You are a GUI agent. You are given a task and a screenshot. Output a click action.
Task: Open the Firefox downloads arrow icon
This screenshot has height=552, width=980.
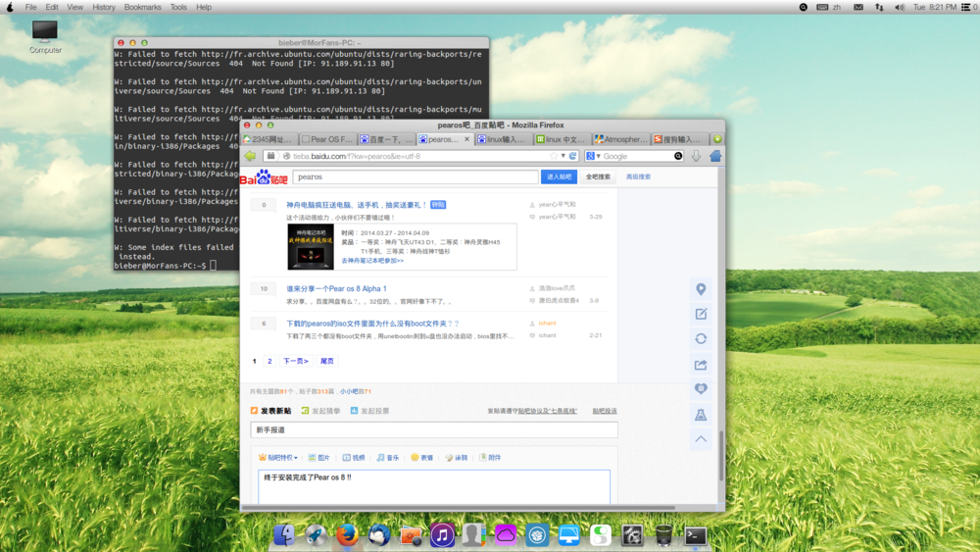696,156
